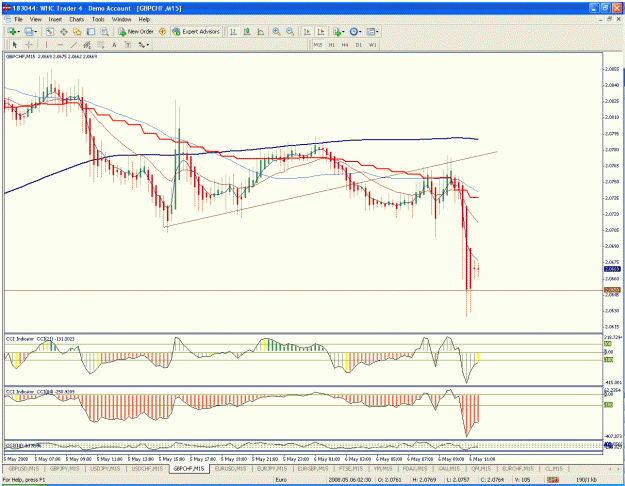Switch to the EURJPY,M15 chart tab
The image size is (625, 486).
pyautogui.click(x=272, y=469)
